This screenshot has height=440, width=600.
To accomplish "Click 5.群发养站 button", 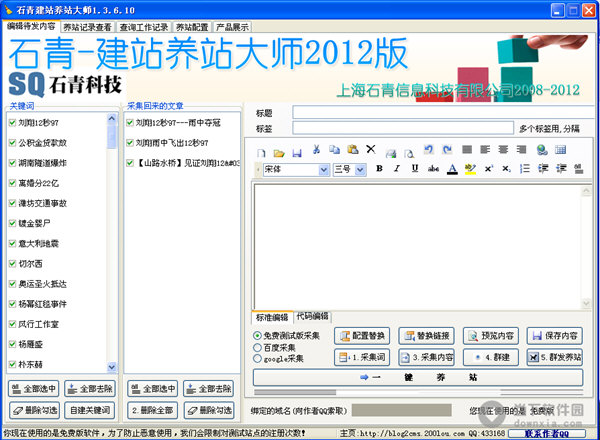I will point(555,357).
